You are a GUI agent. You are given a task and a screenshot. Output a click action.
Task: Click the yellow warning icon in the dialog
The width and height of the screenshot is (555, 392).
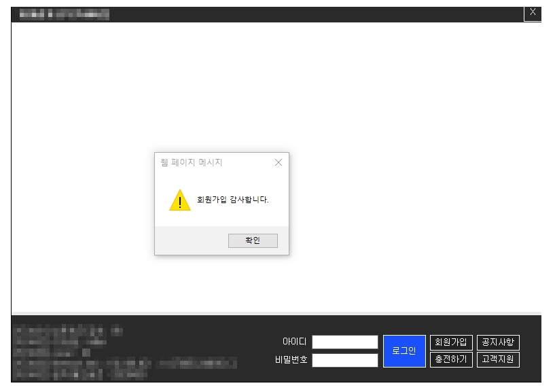pyautogui.click(x=180, y=200)
